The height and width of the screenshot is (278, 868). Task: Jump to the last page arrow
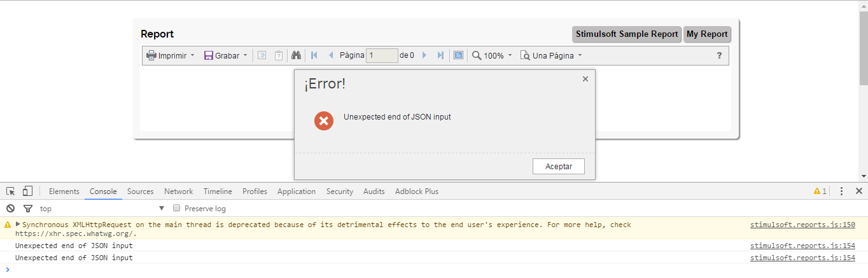(440, 55)
